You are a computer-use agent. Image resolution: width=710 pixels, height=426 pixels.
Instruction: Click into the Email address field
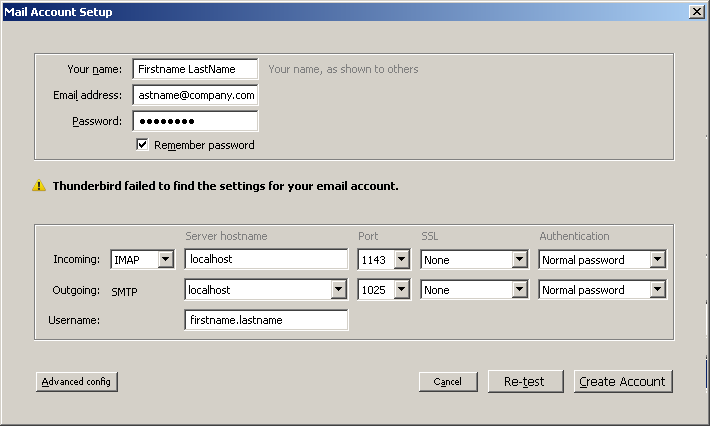[x=195, y=95]
